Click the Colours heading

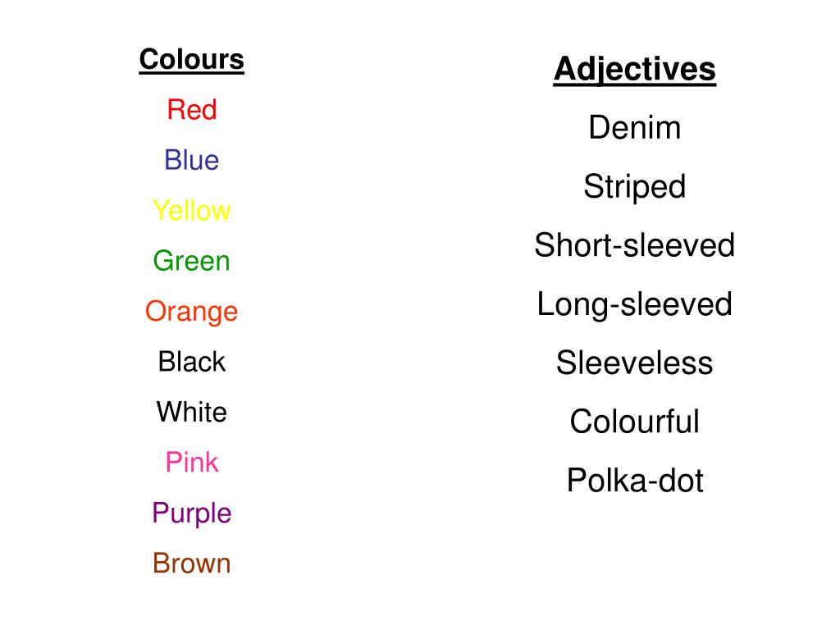(191, 59)
